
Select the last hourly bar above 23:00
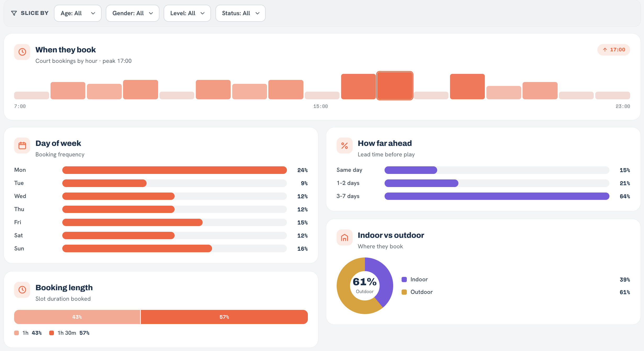pos(613,95)
